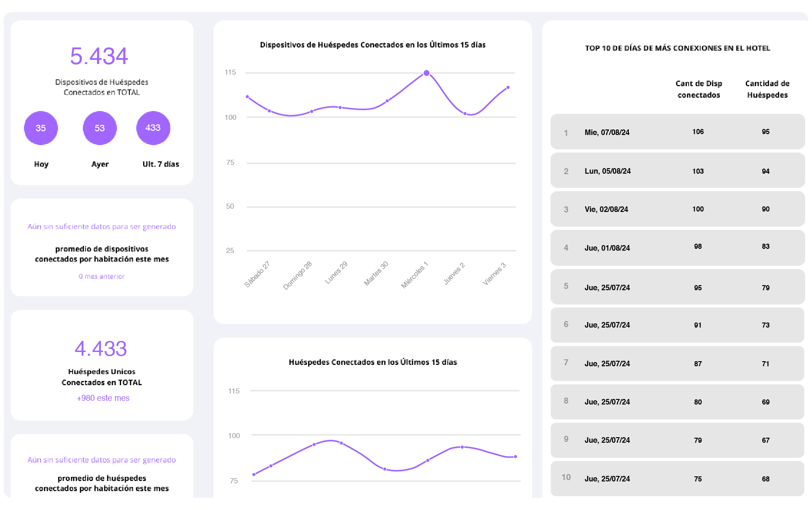812x510 pixels.
Task: Select the Jue, 01/08/24 row
Action: pos(677,248)
